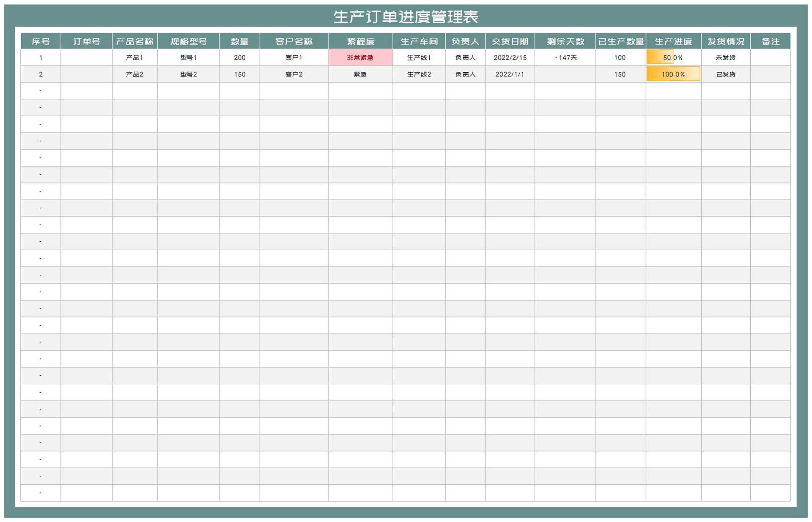Select the 产品1 cell
The height and width of the screenshot is (522, 812).
coord(135,57)
